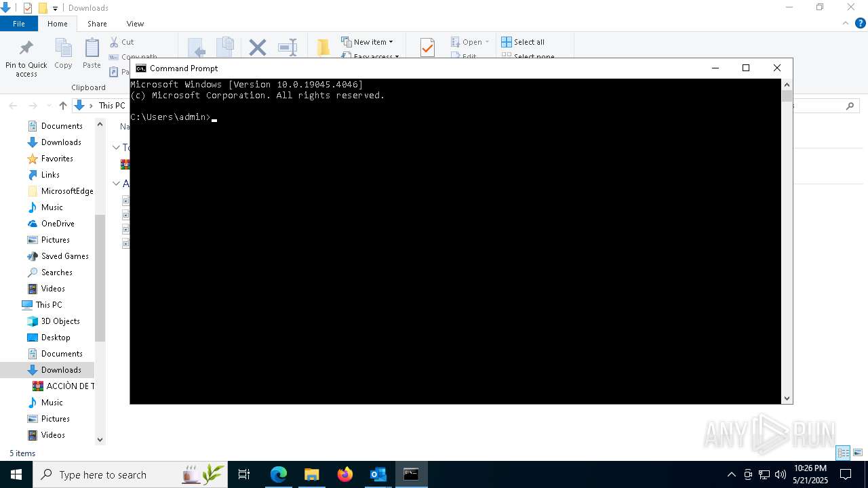This screenshot has width=868, height=488.
Task: Click the New folder icon
Action: tap(323, 47)
